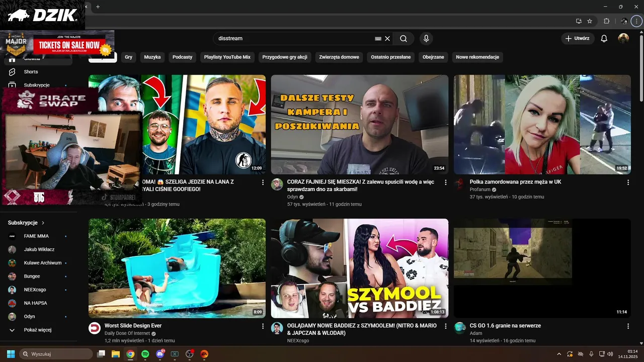644x362 pixels.
Task: Open Spotify from the taskbar
Action: coord(145,354)
